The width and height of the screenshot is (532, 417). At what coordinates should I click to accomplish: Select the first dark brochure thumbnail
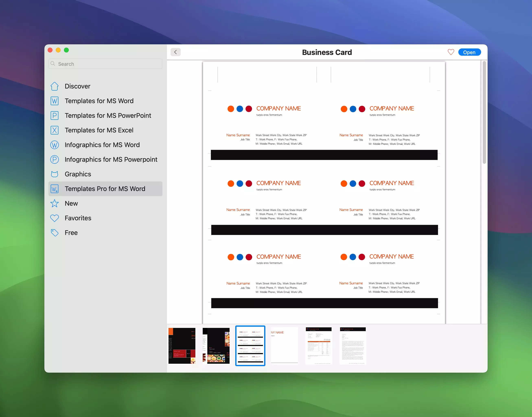click(x=182, y=345)
